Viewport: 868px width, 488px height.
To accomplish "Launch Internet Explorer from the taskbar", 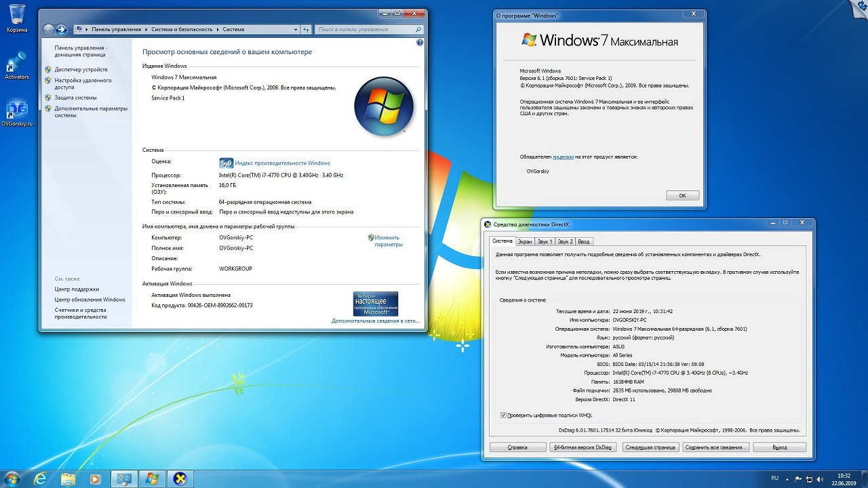I will (41, 479).
